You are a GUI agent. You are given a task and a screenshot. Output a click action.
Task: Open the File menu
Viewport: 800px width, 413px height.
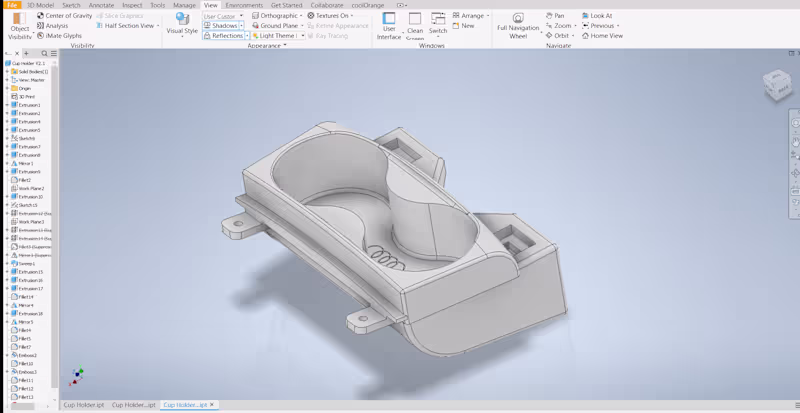click(12, 5)
